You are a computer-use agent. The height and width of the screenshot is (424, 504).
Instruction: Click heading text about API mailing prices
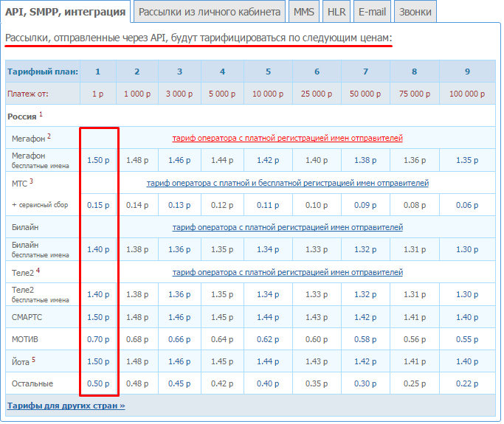point(199,38)
